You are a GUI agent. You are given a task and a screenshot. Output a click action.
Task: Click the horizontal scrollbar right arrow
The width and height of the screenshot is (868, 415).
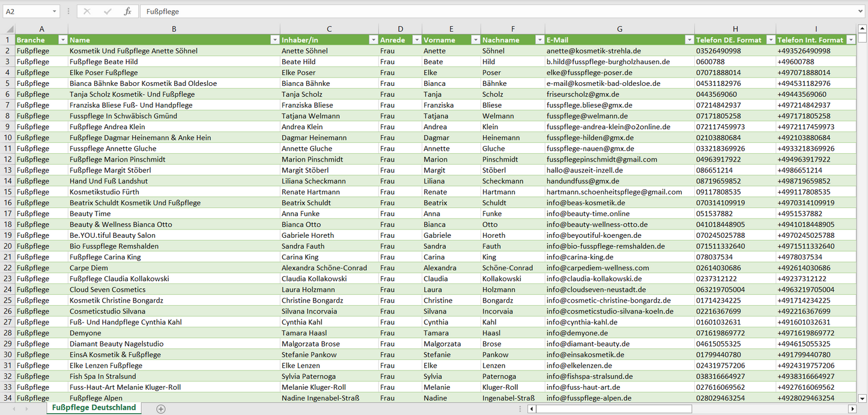pos(852,409)
